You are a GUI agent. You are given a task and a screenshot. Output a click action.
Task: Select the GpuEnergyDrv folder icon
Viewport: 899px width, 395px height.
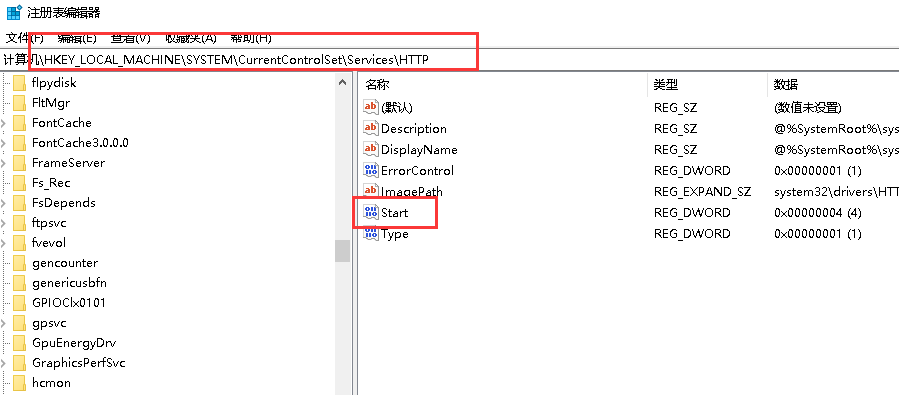click(x=19, y=343)
